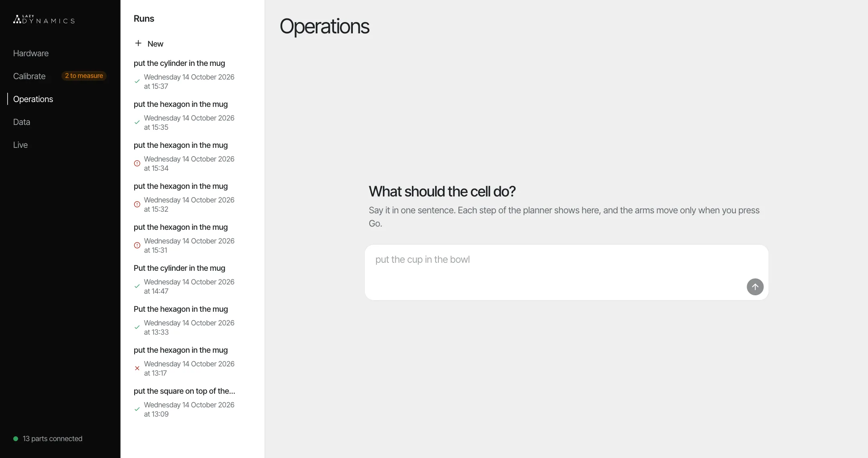This screenshot has width=868, height=458.
Task: Select 'Wednesday 14 October 2026 at 15:37' timestamp
Action: 189,82
